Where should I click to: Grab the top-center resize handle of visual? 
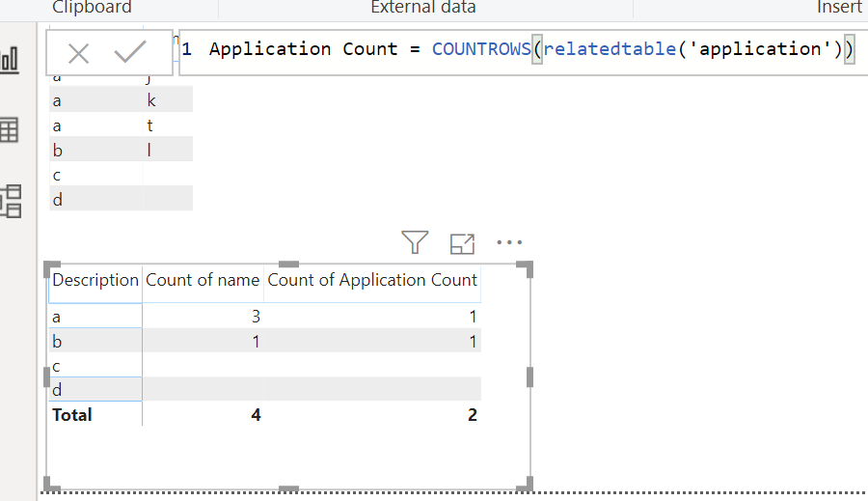(288, 264)
